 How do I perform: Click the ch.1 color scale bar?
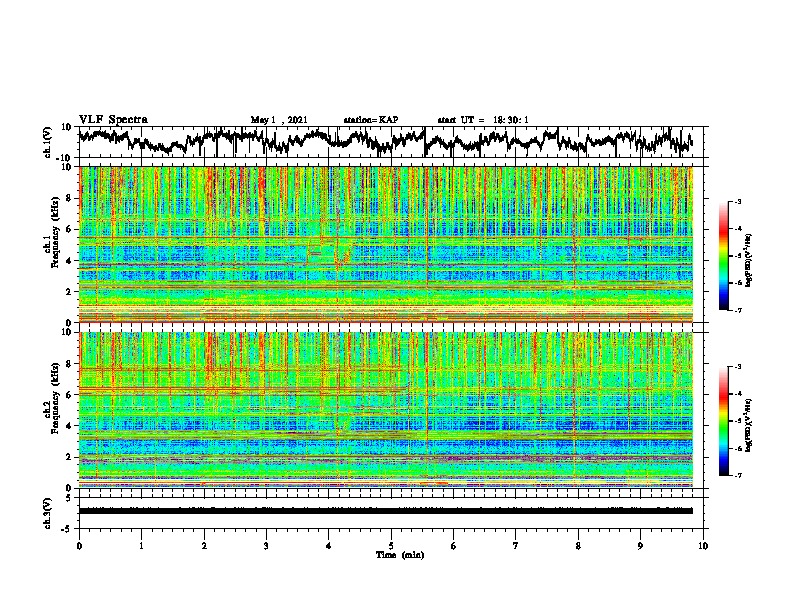(723, 255)
